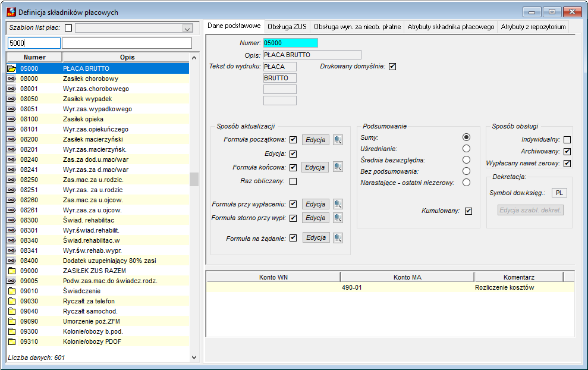Click the Numer column header

click(x=34, y=57)
